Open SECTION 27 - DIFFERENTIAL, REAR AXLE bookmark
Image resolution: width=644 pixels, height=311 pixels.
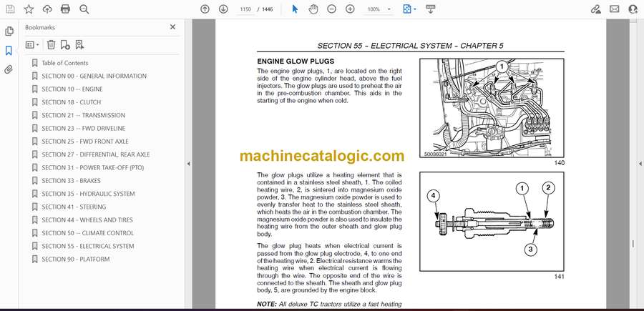96,154
